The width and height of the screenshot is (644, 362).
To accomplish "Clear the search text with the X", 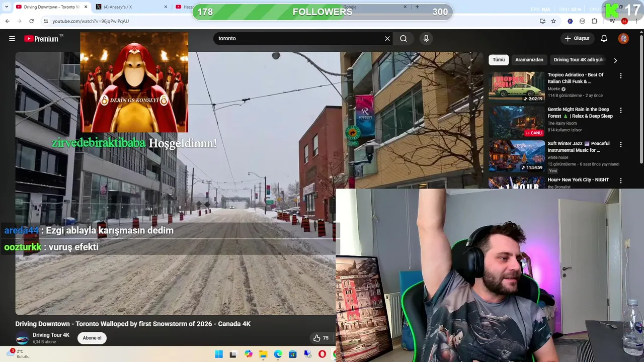I will [387, 38].
